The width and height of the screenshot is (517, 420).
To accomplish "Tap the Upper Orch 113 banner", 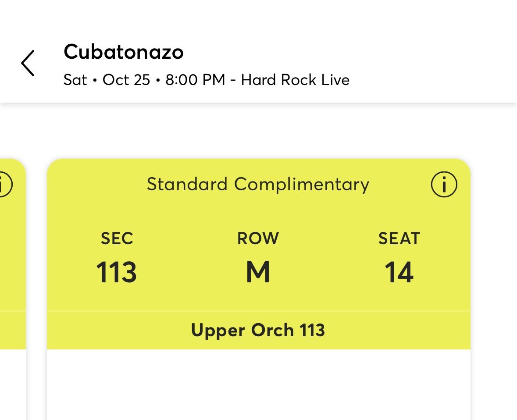I will [258, 330].
